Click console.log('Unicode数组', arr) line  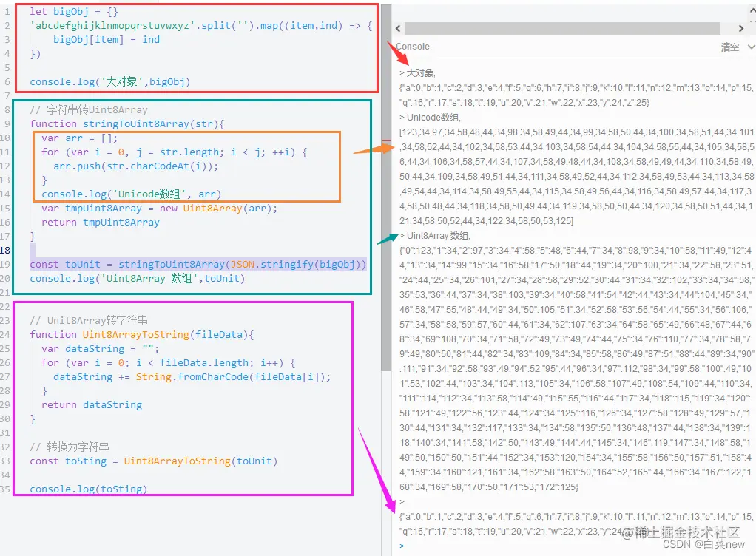pyautogui.click(x=131, y=194)
